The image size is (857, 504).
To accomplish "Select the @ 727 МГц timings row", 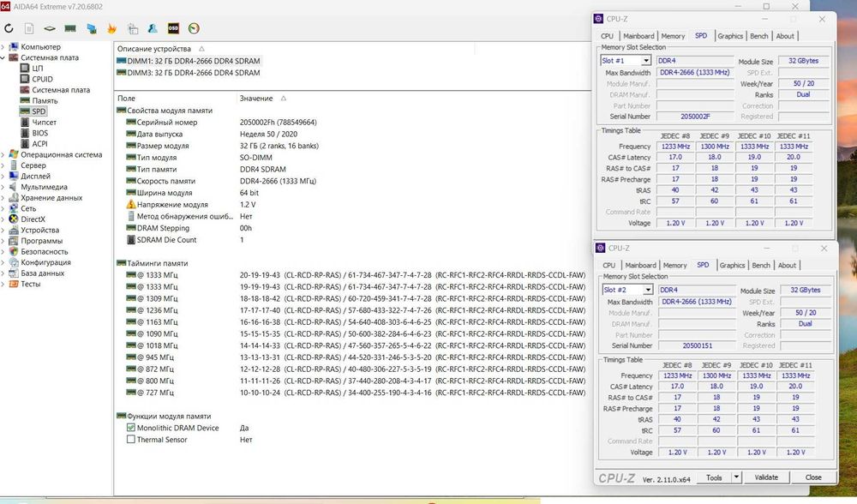I will pyautogui.click(x=356, y=393).
